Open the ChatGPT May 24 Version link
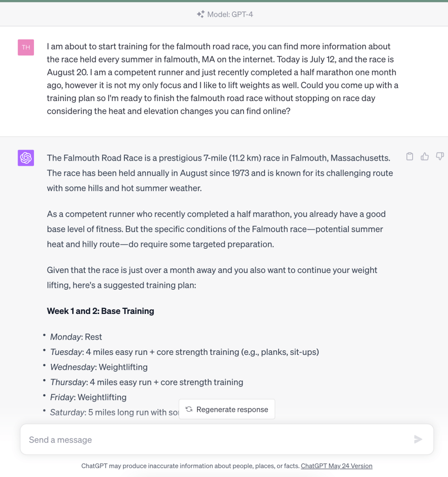Viewport: 448px width, 477px height. (336, 466)
